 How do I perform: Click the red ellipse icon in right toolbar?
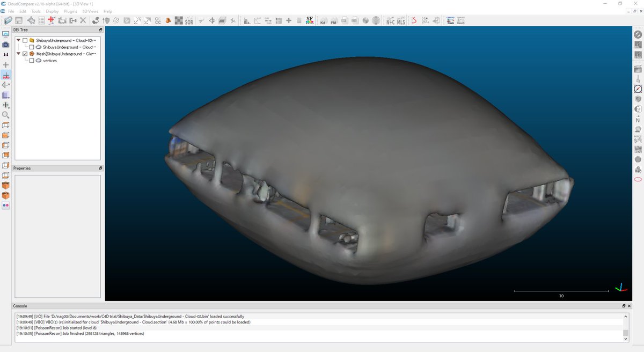click(638, 179)
